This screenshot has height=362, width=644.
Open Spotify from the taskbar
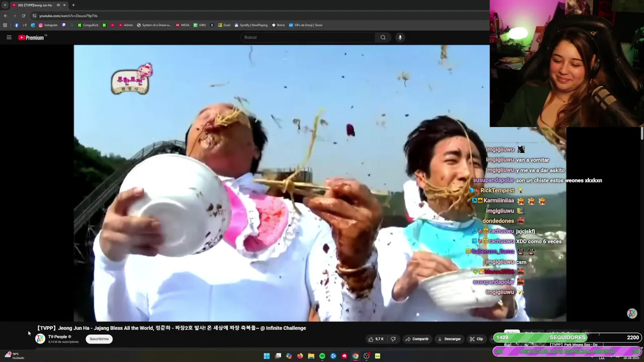pos(322,356)
